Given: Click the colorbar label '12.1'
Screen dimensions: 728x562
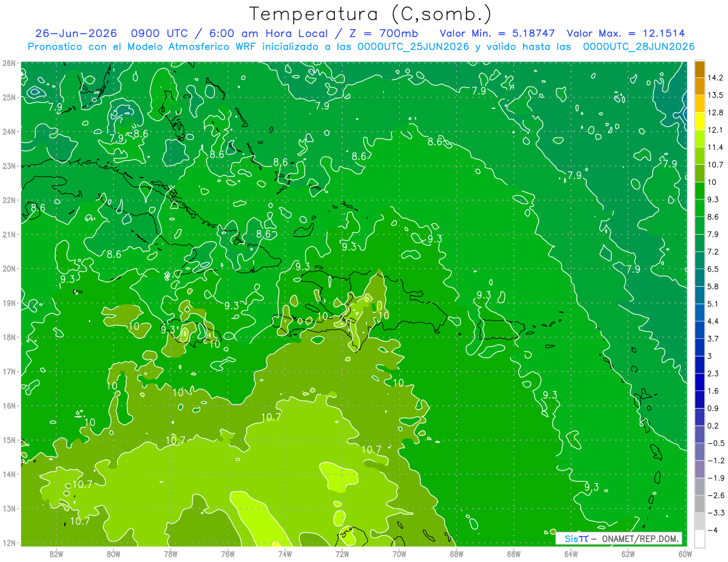Looking at the screenshot, I should tap(716, 130).
